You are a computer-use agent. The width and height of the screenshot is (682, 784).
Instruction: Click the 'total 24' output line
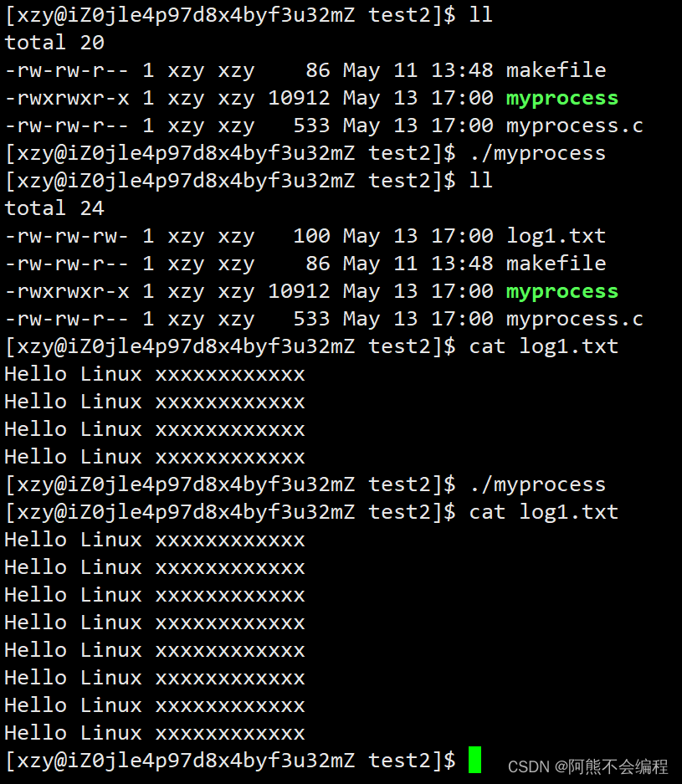pos(54,208)
